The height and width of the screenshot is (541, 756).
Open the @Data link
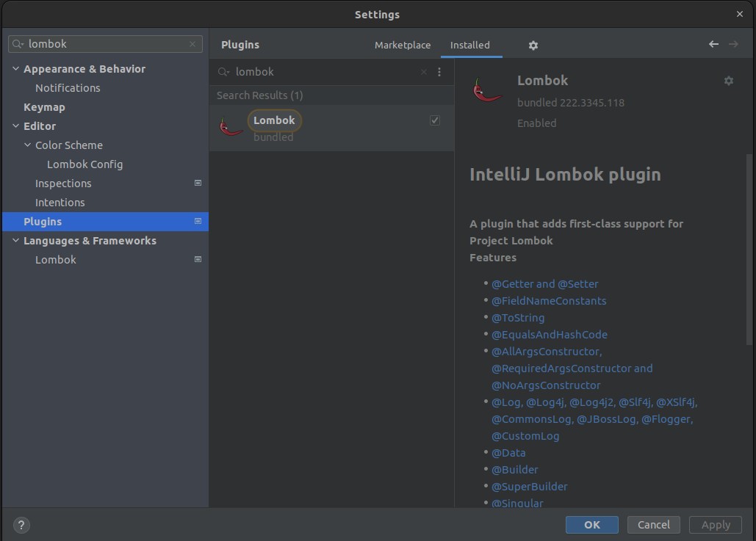pyautogui.click(x=508, y=453)
